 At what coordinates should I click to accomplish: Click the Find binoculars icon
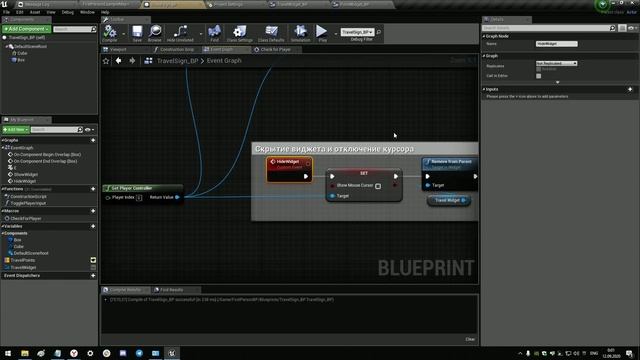(214, 33)
